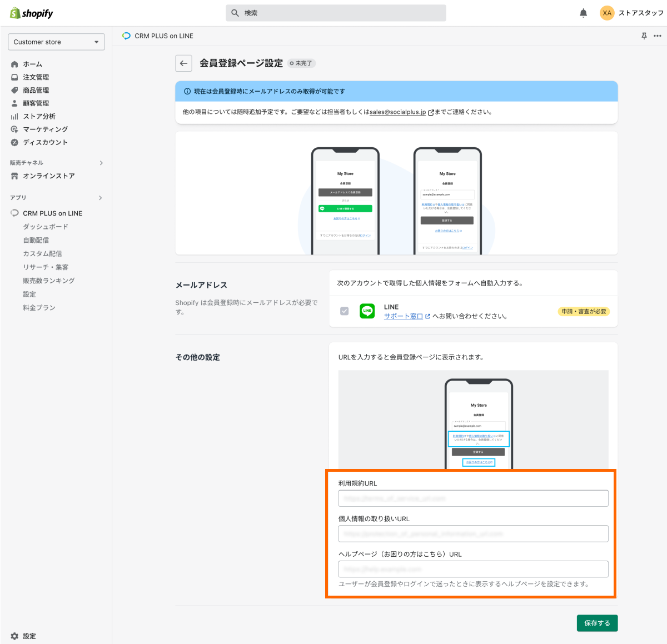
Task: Open the XA user avatar menu
Action: [x=607, y=13]
